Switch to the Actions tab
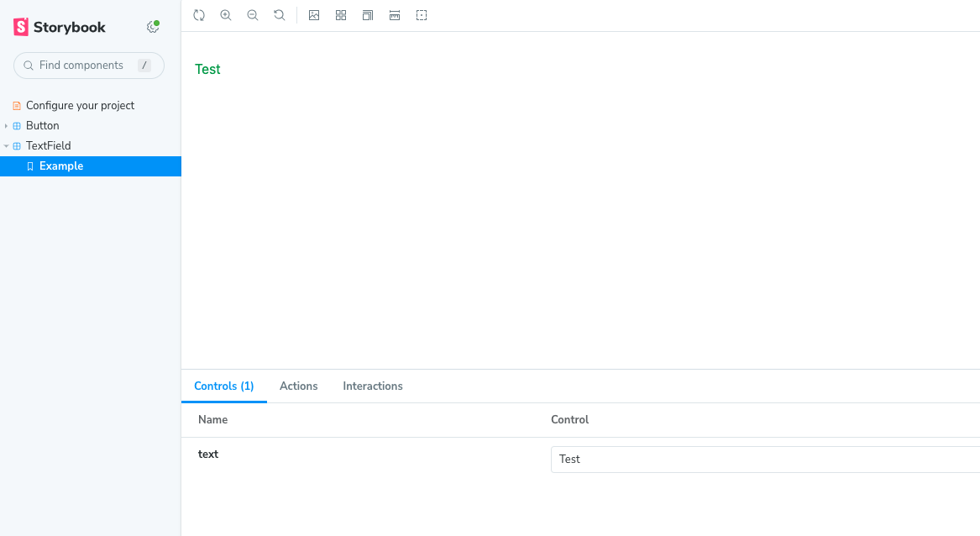980x536 pixels. tap(298, 386)
